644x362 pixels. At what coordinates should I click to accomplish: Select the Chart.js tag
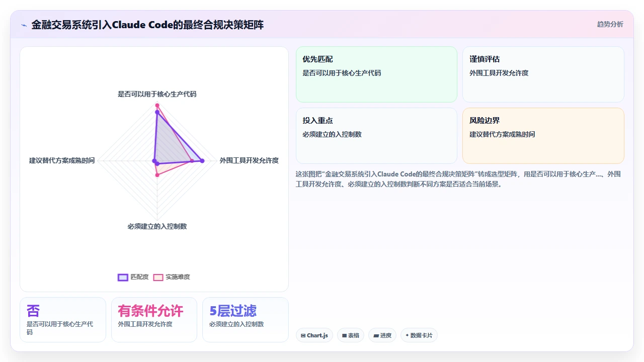click(314, 335)
